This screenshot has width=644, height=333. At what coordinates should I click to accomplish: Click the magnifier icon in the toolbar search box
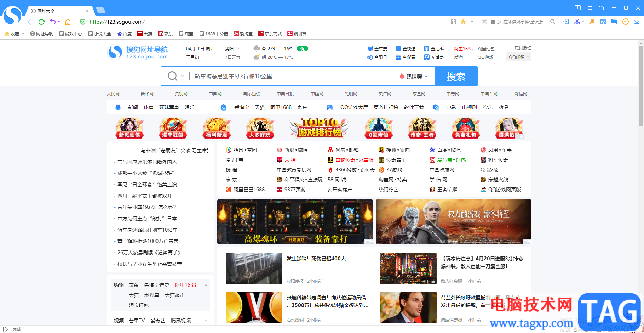[x=553, y=22]
